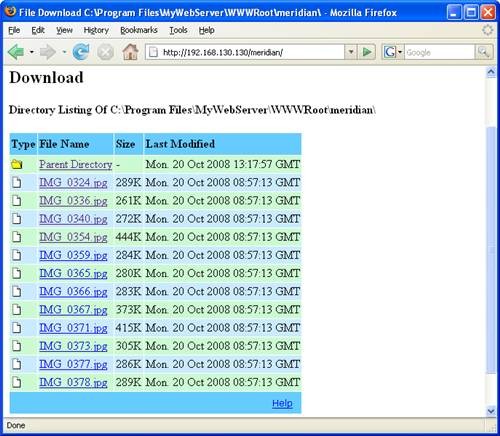500x436 pixels.
Task: Click the Size column header
Action: 129,144
